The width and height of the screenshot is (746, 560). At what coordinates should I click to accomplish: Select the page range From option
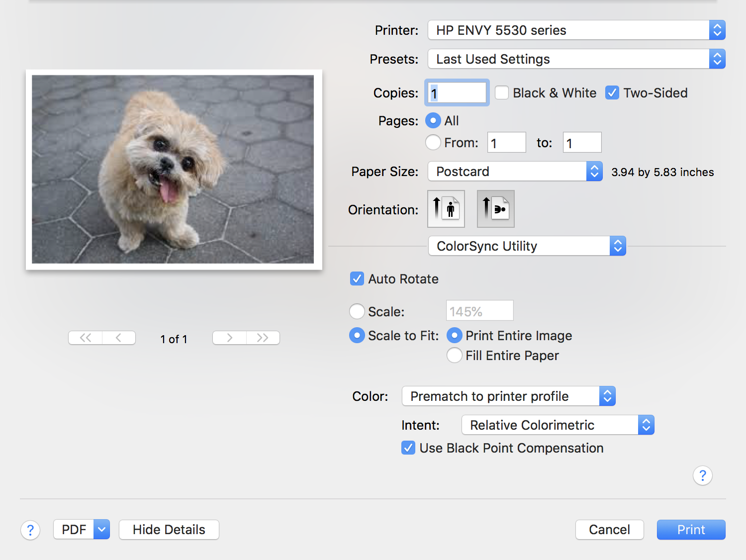[433, 143]
